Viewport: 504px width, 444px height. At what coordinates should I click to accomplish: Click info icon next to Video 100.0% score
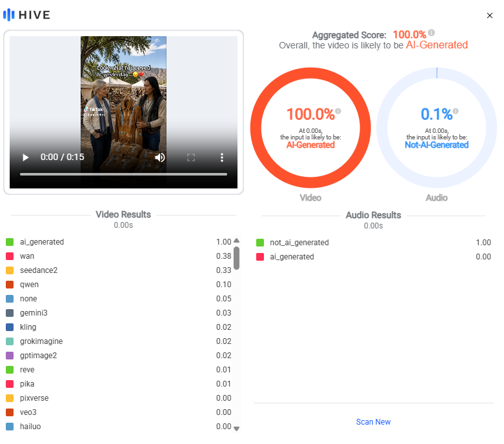click(x=338, y=111)
